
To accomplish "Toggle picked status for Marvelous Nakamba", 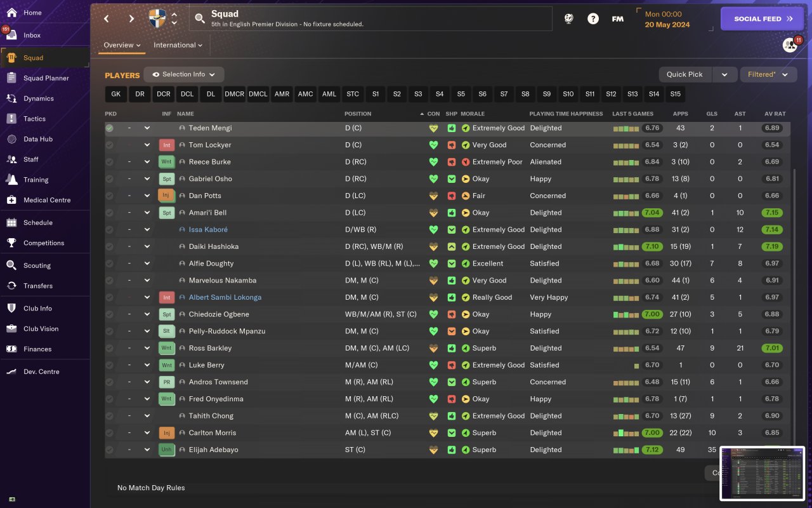I will tap(110, 281).
